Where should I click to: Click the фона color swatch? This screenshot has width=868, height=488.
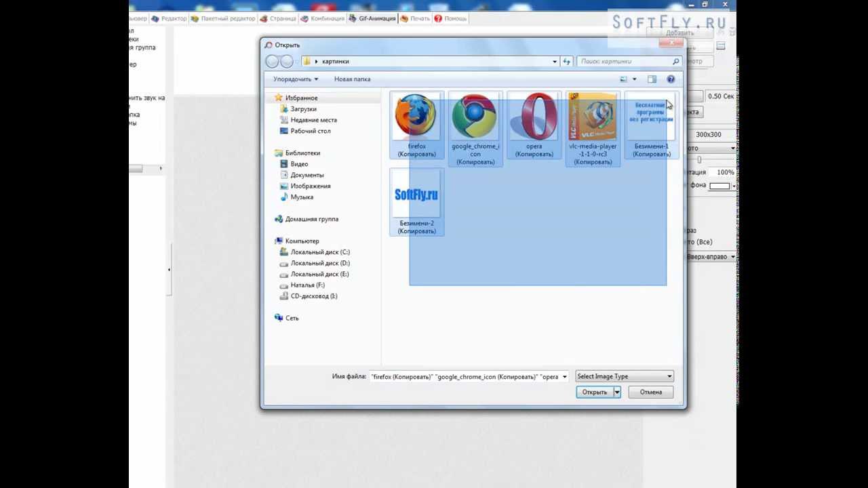[719, 186]
